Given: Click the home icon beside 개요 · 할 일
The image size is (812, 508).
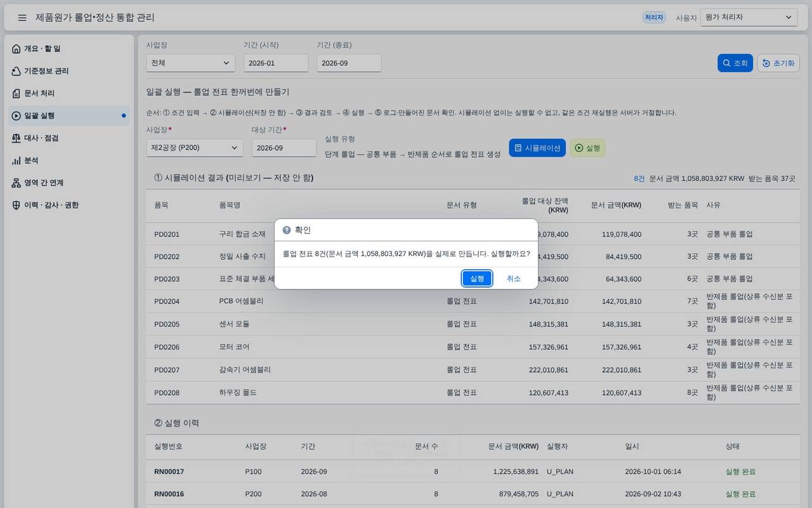Looking at the screenshot, I should click(x=16, y=49).
